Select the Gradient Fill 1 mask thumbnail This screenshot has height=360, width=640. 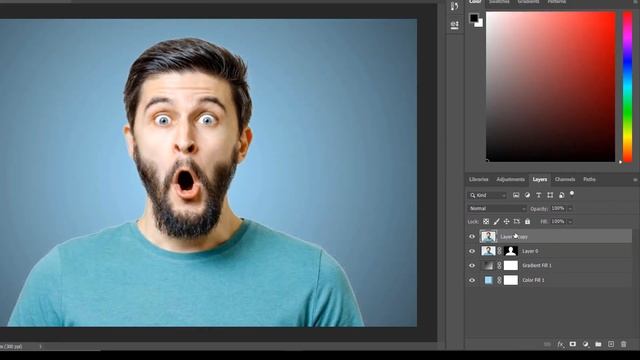pyautogui.click(x=511, y=266)
